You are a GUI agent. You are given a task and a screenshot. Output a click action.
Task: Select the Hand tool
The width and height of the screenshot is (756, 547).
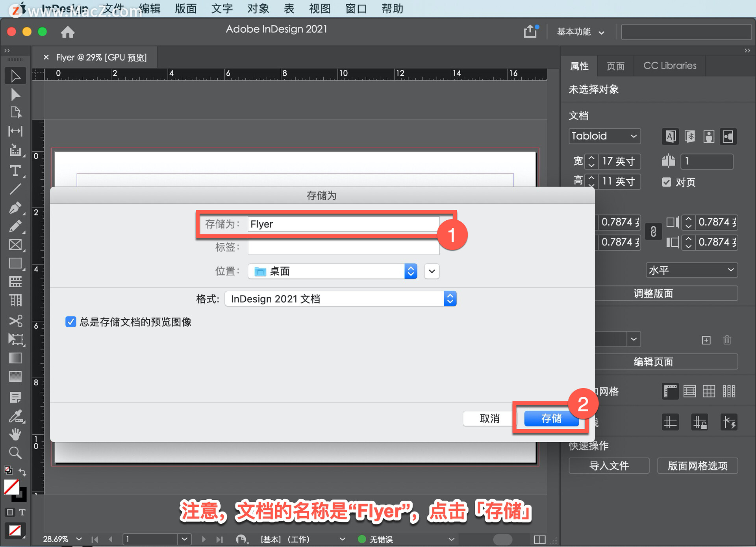[15, 434]
